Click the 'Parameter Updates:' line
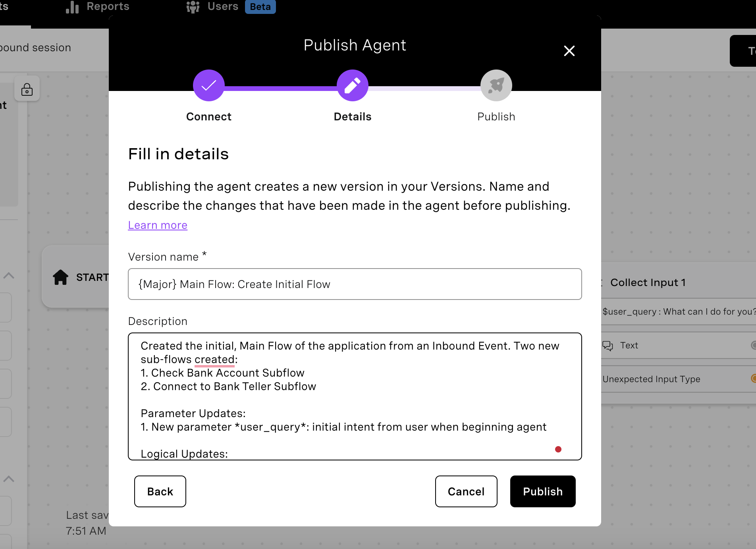756x549 pixels. pyautogui.click(x=193, y=413)
